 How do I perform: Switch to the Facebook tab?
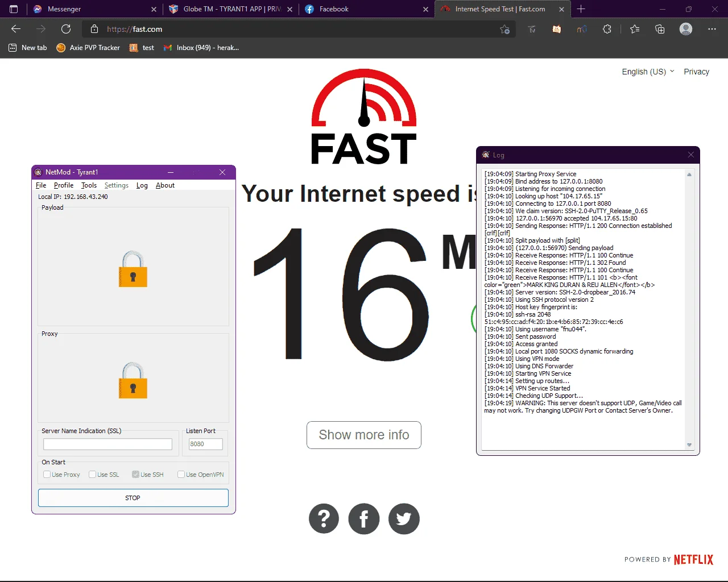[366, 9]
